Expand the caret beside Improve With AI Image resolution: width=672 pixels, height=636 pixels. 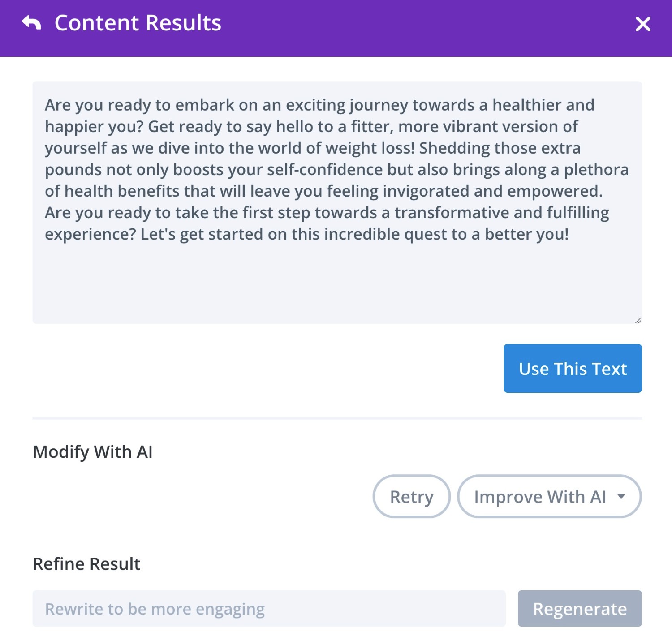point(621,496)
